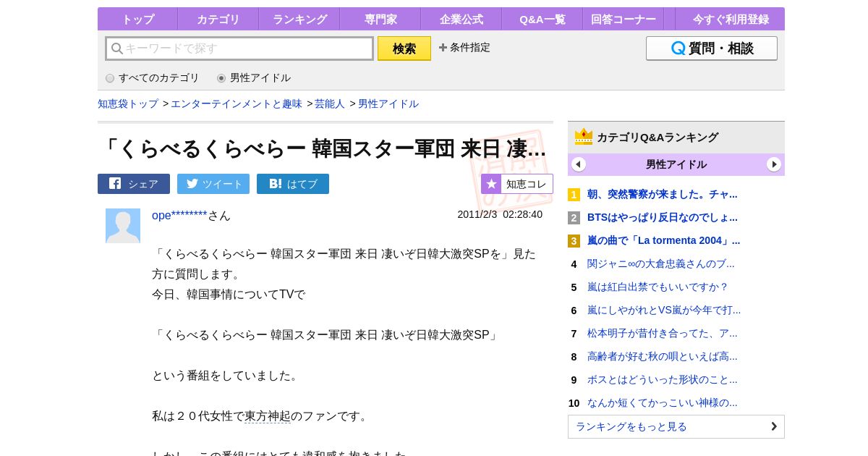The height and width of the screenshot is (456, 868).
Task: Click the エンターテインメントと趣味 breadcrumb
Action: 237,104
